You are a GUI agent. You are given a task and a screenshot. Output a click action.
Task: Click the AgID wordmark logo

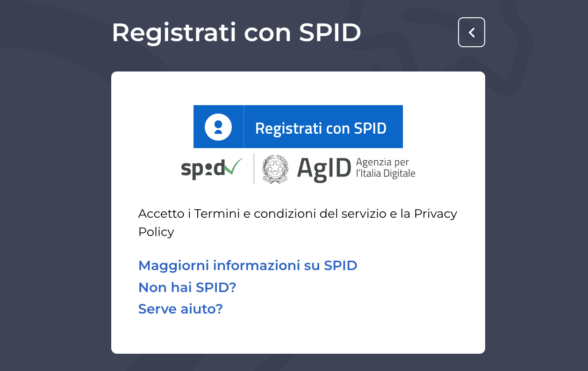click(x=324, y=169)
